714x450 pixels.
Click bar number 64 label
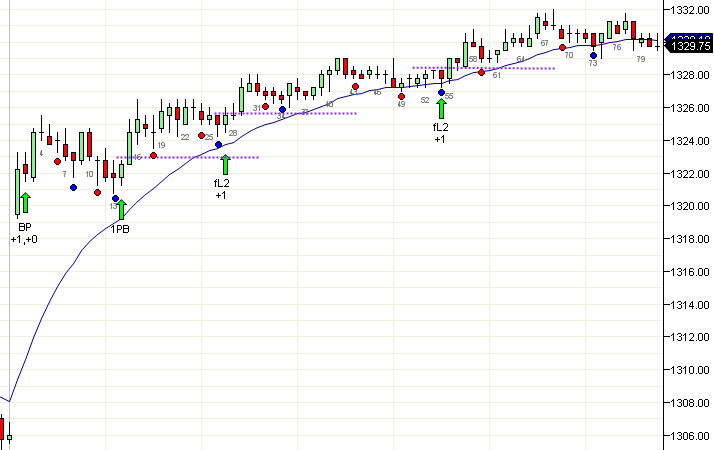(521, 59)
